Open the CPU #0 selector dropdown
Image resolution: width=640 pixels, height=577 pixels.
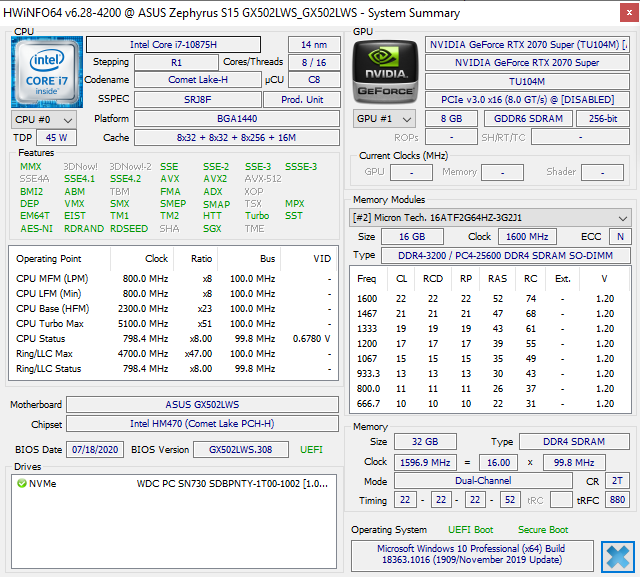tap(44, 120)
